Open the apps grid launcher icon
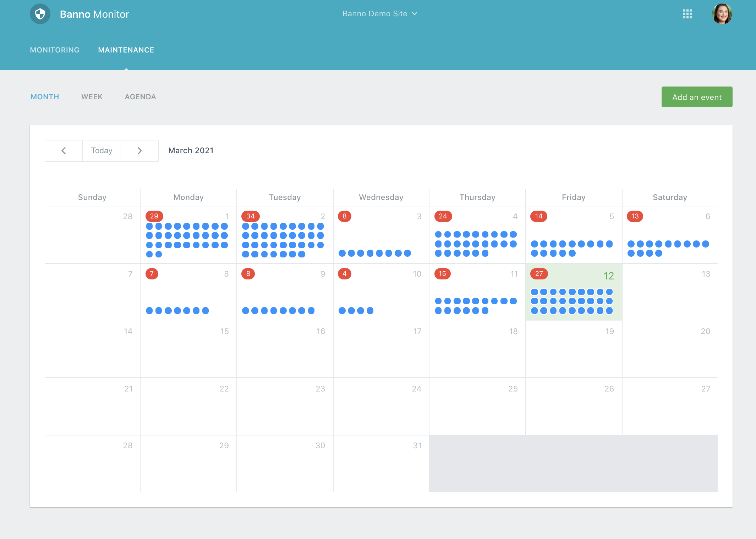The image size is (756, 539). (x=687, y=14)
